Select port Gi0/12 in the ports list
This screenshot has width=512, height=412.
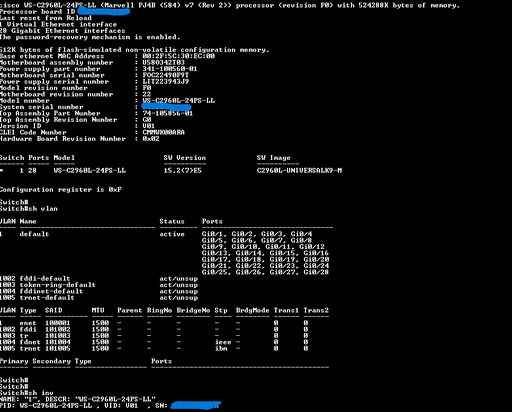click(312, 247)
